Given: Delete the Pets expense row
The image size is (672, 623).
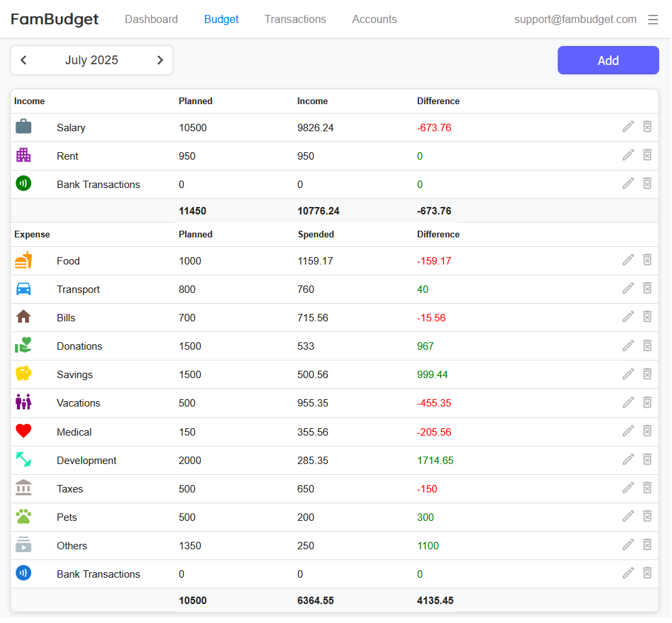Looking at the screenshot, I should pyautogui.click(x=647, y=516).
